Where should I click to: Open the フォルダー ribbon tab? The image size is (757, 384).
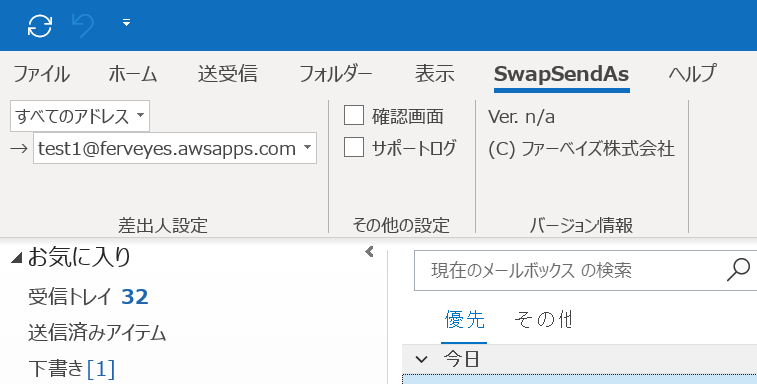336,74
